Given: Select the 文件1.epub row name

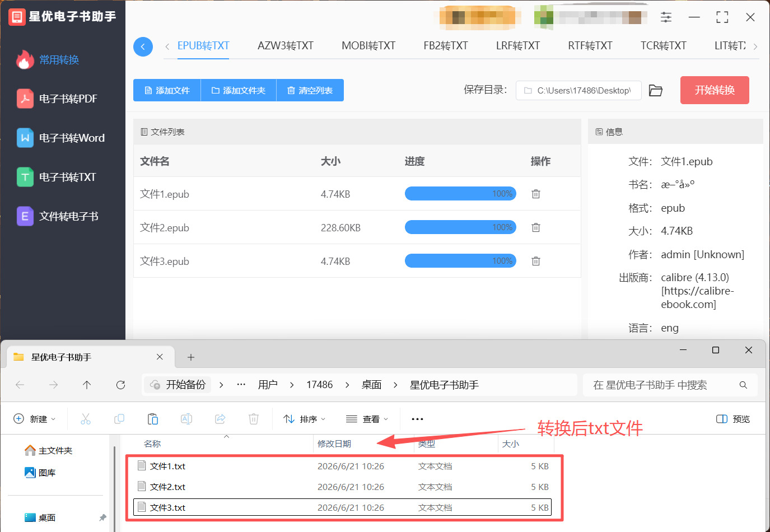Looking at the screenshot, I should [165, 194].
